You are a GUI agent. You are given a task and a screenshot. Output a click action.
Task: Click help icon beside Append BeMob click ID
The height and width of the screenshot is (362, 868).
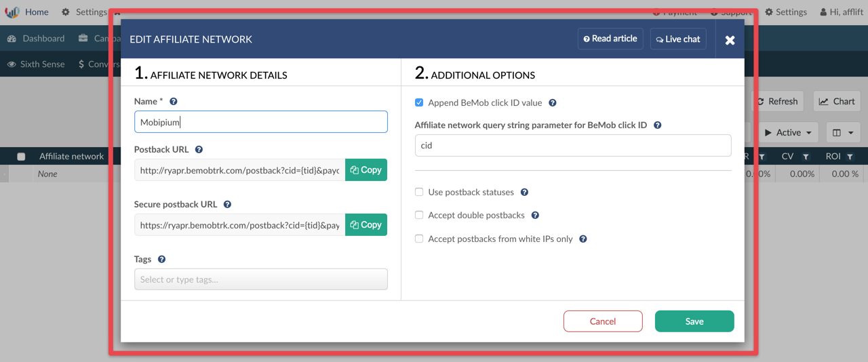552,103
